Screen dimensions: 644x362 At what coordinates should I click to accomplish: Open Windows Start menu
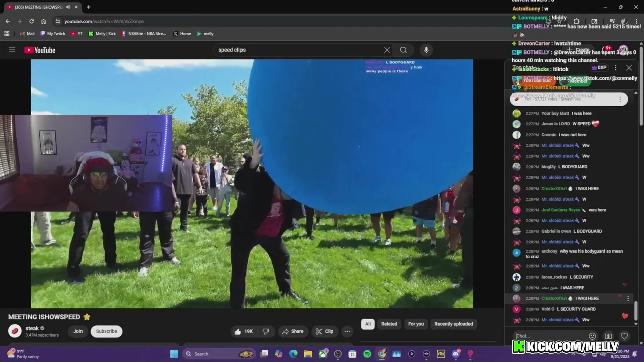(174, 354)
